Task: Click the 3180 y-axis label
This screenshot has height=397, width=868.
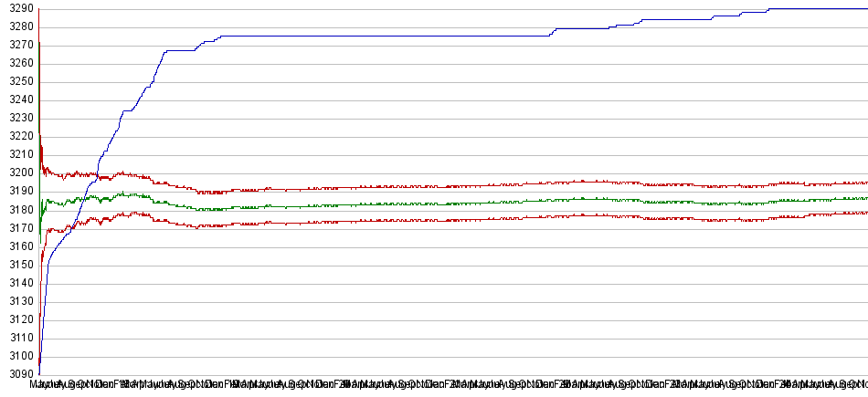Action: (17, 210)
